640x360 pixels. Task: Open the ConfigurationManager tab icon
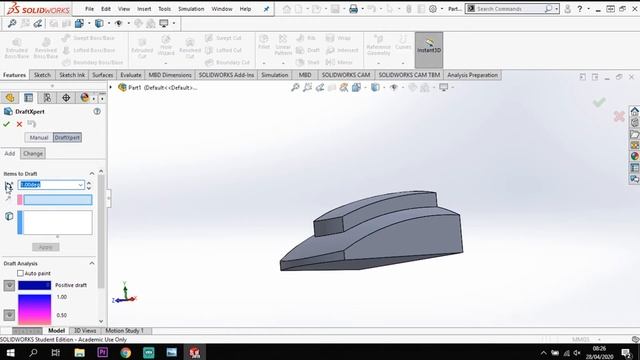(x=47, y=98)
